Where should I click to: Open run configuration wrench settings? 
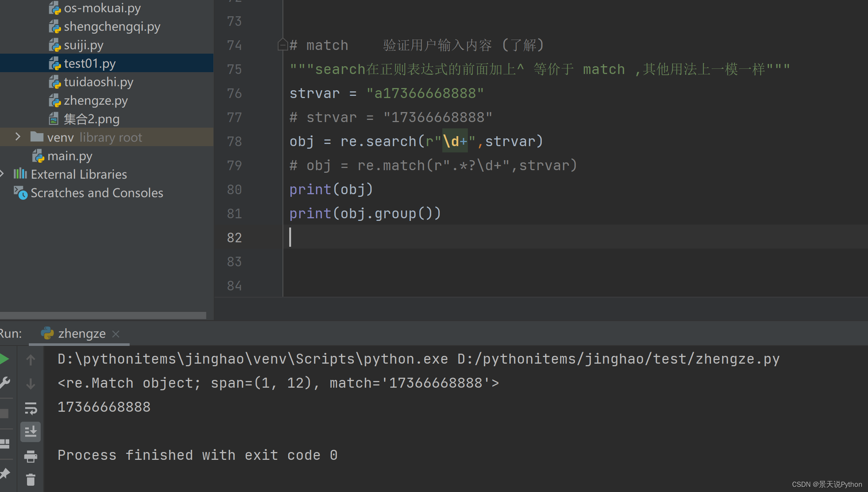[x=5, y=383]
